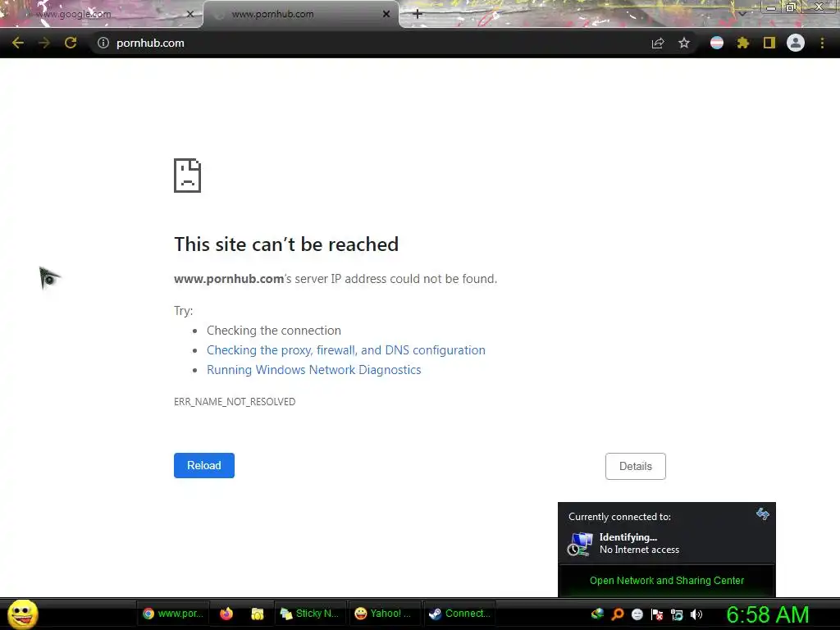
Task: Run Windows Network Diagnostics link
Action: coord(314,370)
